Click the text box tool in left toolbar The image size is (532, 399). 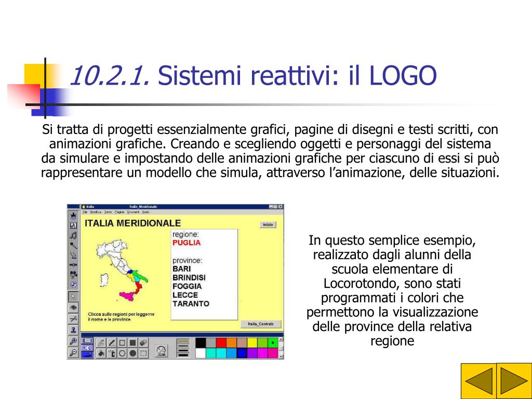pyautogui.click(x=73, y=225)
